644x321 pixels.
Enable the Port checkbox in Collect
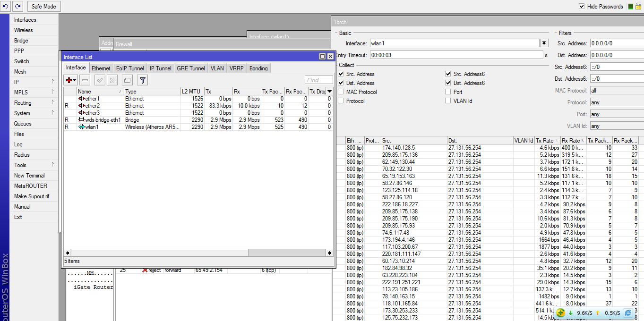pos(448,92)
